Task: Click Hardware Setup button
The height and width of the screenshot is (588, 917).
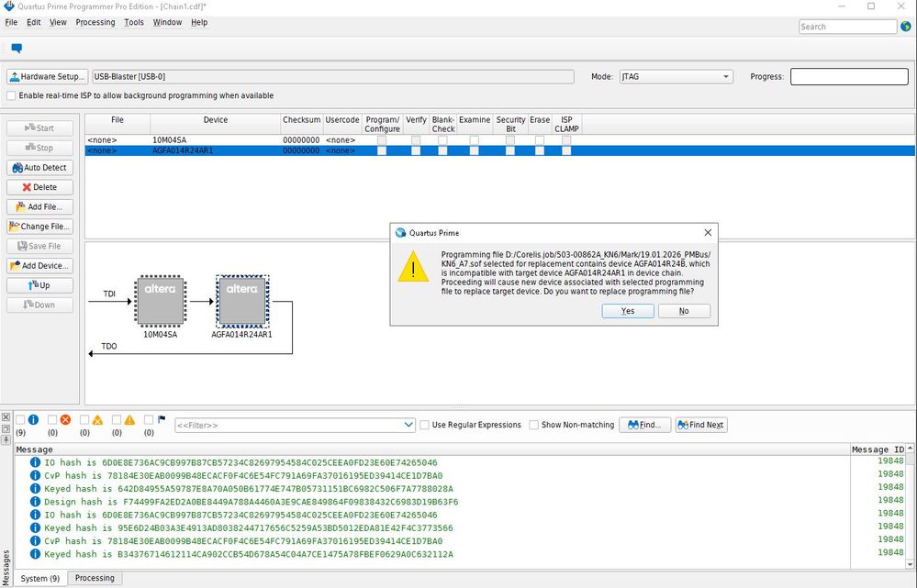Action: [48, 76]
